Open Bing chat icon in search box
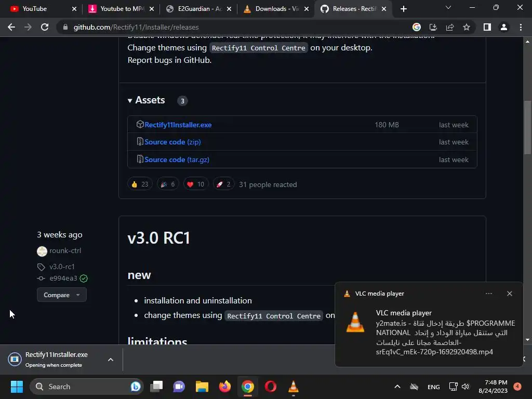The width and height of the screenshot is (532, 399). [x=136, y=387]
